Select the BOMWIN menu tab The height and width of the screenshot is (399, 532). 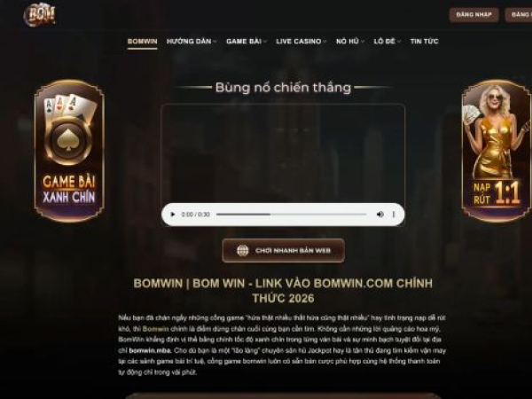coord(143,42)
